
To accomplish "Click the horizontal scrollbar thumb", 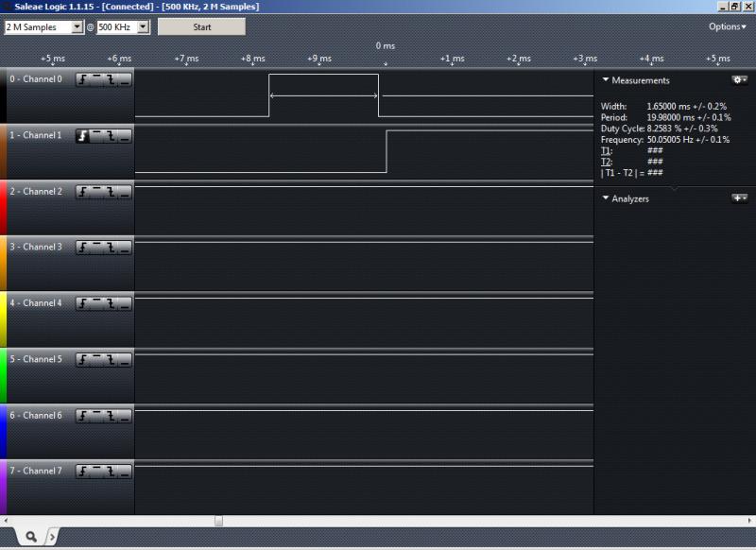I will [218, 521].
